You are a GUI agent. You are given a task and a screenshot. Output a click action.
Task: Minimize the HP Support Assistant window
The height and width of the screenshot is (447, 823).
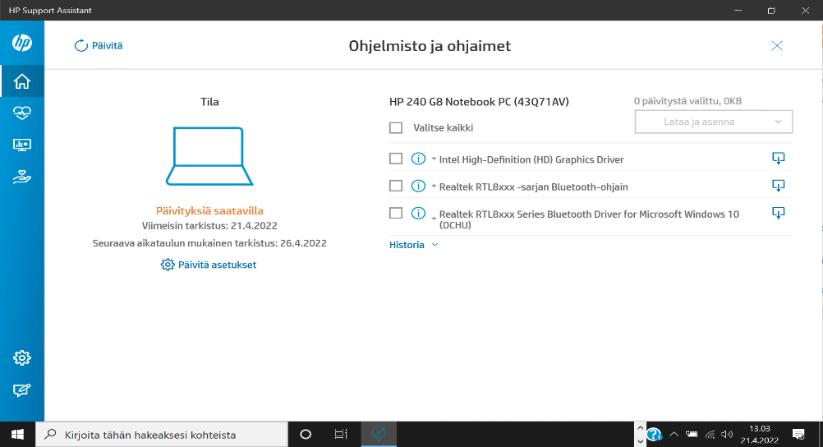pos(738,10)
